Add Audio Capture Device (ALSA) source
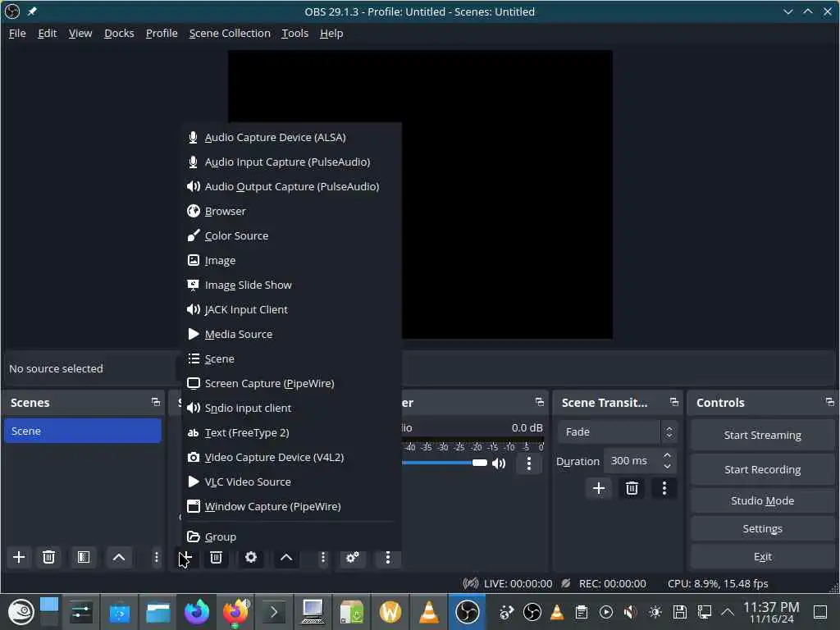 point(291,138)
